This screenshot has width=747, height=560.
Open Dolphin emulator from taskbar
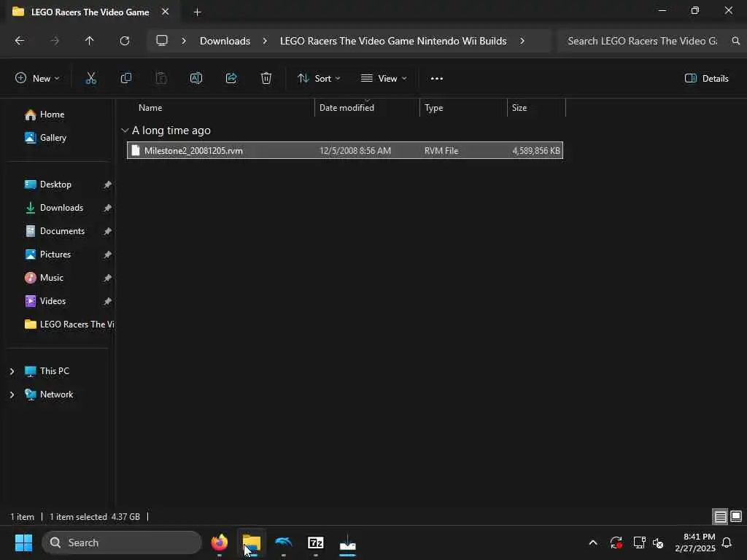tap(284, 542)
